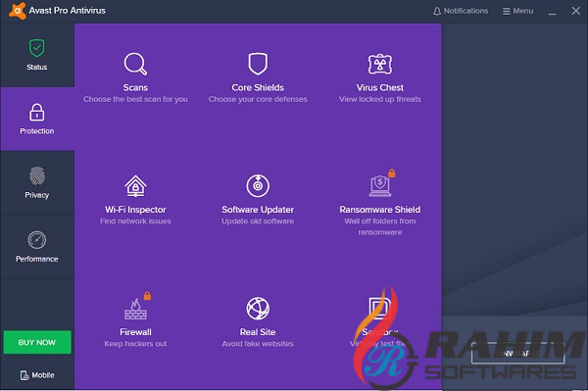Click the Scans title text
This screenshot has width=588, height=391.
pyautogui.click(x=135, y=87)
